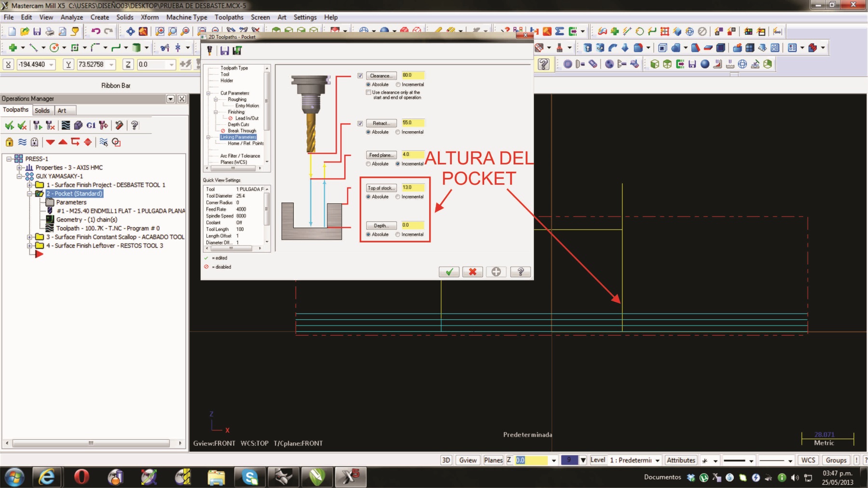Click the green checkmark OK button

449,272
